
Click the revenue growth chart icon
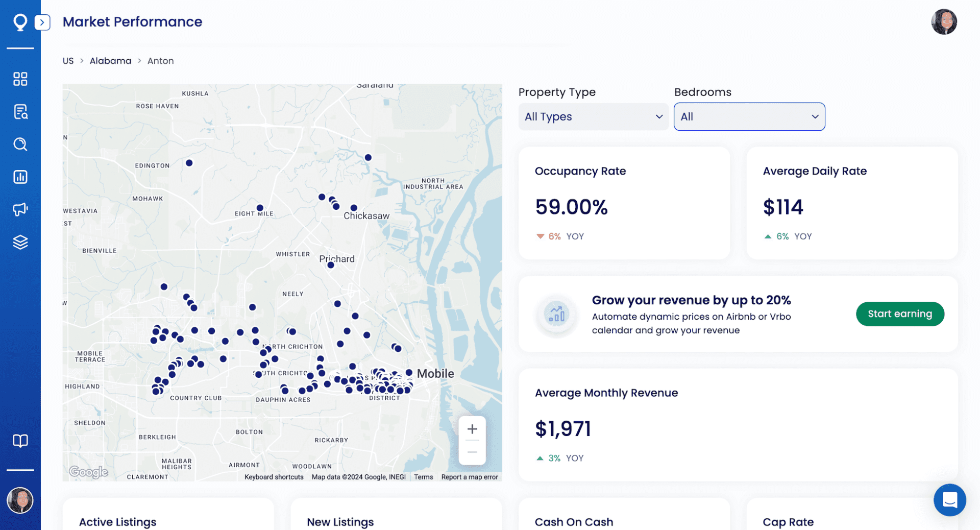pos(556,314)
